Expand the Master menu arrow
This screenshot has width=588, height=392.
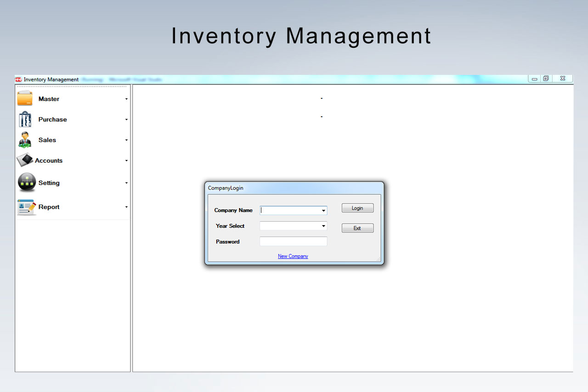tap(126, 99)
